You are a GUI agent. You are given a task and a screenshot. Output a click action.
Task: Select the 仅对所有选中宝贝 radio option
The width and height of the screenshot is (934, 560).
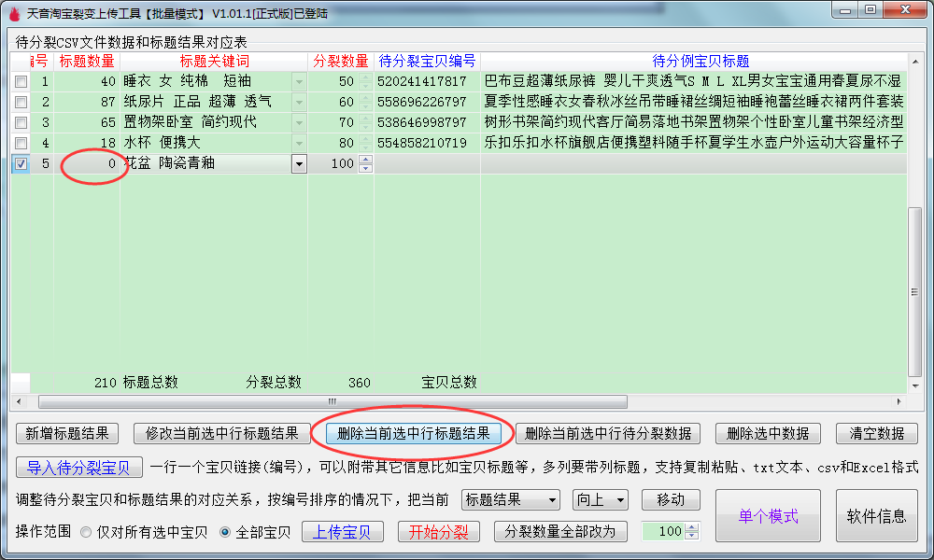(x=86, y=532)
